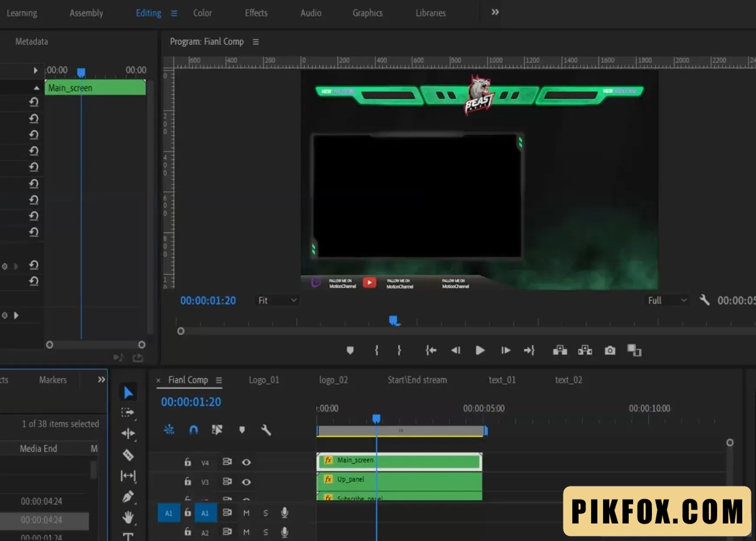Image resolution: width=756 pixels, height=541 pixels.
Task: Mute audio track A1
Action: tap(246, 513)
